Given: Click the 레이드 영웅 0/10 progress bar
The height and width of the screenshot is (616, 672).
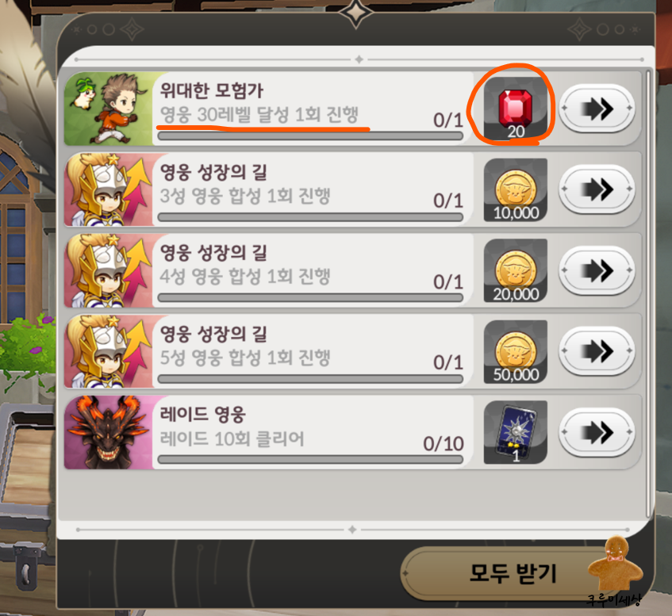Looking at the screenshot, I should (x=310, y=460).
